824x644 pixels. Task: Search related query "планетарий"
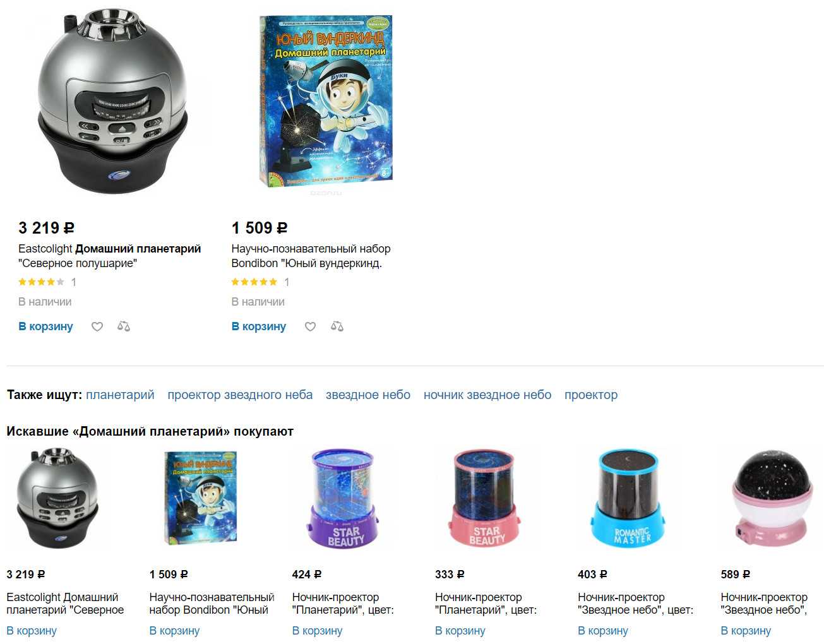click(120, 395)
